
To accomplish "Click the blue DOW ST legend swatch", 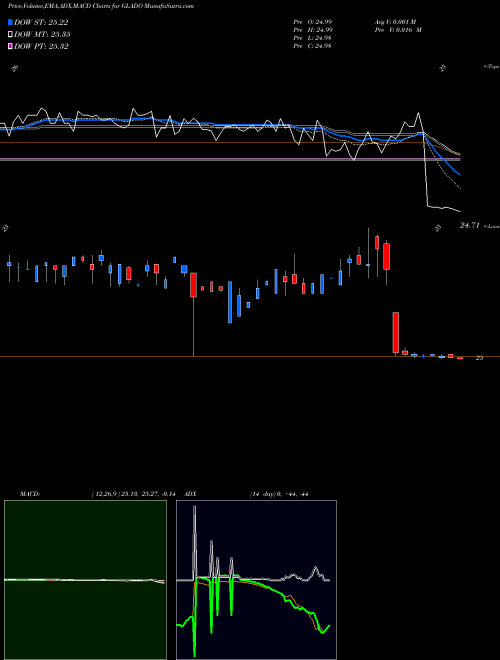I will 10,22.
